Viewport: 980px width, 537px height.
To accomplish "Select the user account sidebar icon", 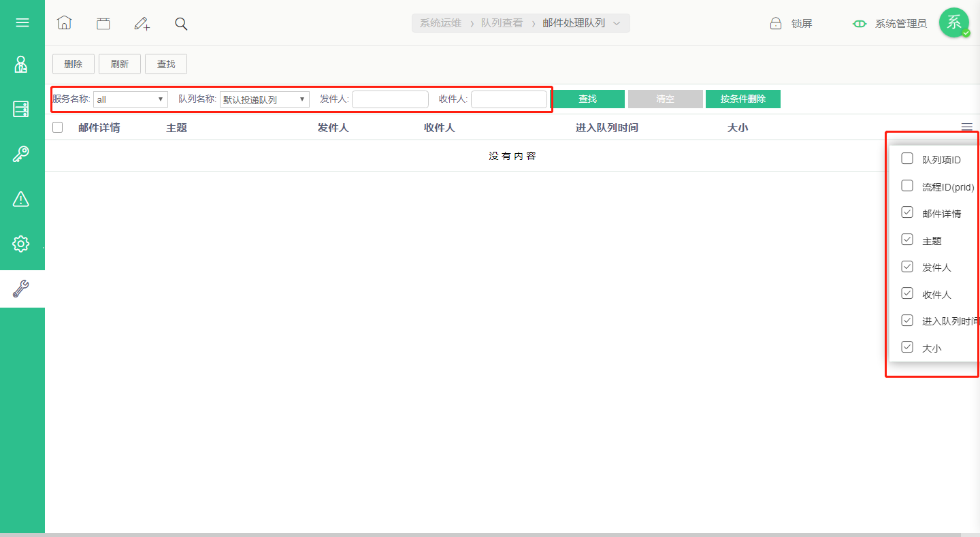I will click(21, 65).
